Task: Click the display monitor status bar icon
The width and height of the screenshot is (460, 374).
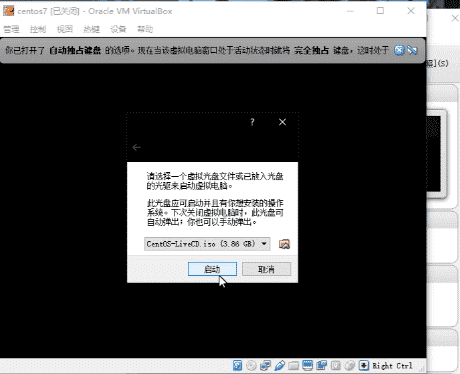Action: pos(307,366)
